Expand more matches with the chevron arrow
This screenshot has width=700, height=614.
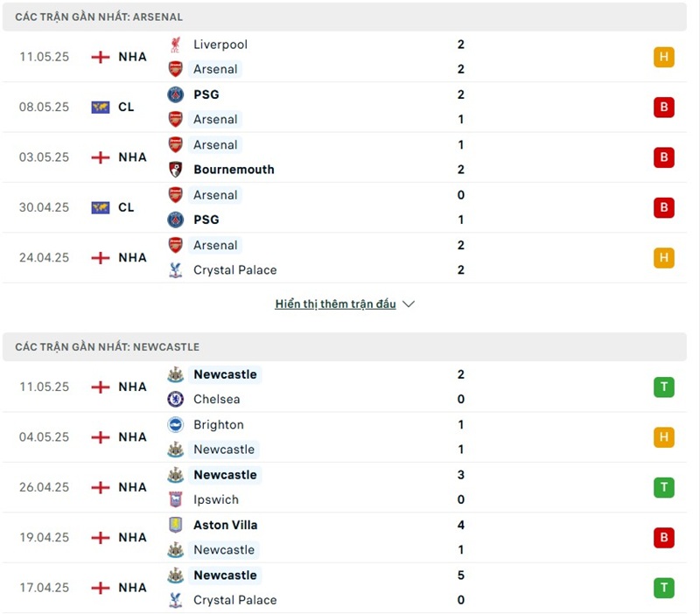pyautogui.click(x=409, y=304)
